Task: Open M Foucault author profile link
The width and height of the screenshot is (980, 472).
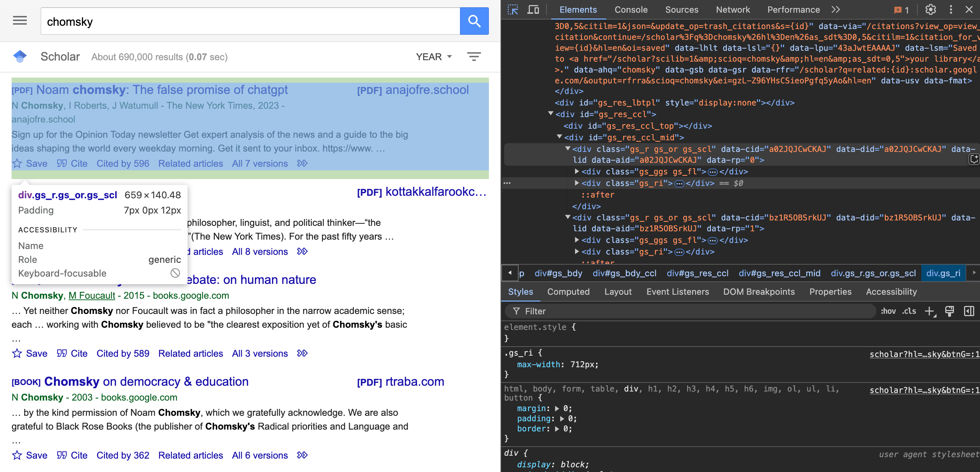Action: pos(92,295)
